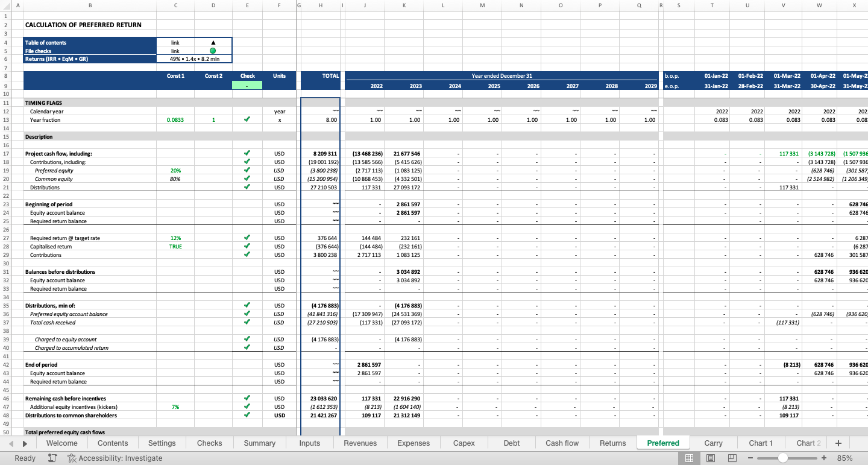Click the macro recording icon in status bar
This screenshot has height=465, width=868.
pos(52,458)
